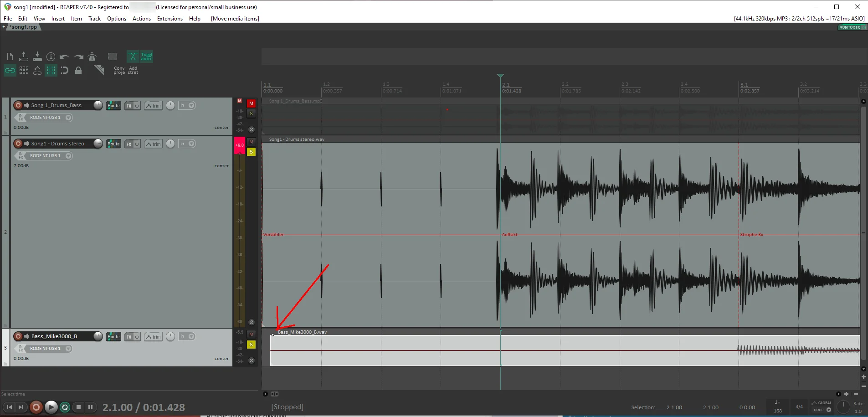Image resolution: width=868 pixels, height=417 pixels.
Task: Mute the Song 1_Drums_Bass track
Action: click(251, 103)
